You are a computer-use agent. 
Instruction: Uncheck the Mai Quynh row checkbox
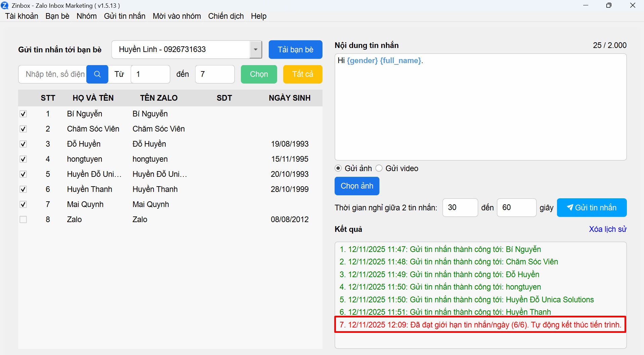pyautogui.click(x=23, y=204)
